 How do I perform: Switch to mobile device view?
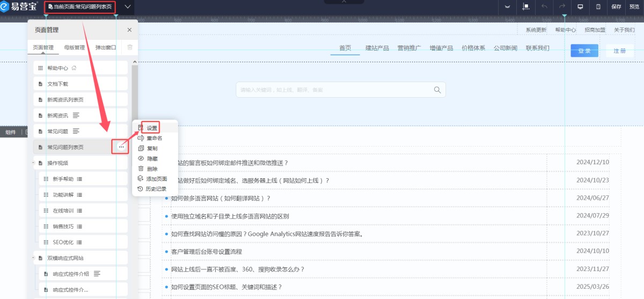click(598, 7)
